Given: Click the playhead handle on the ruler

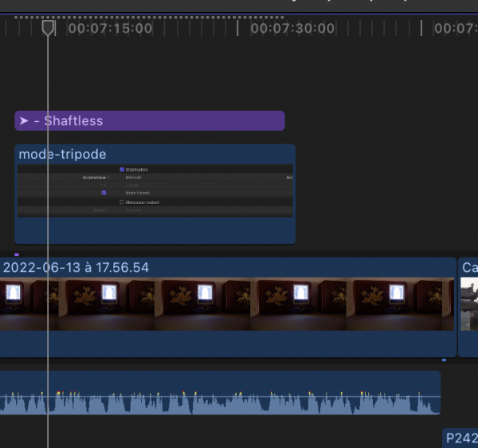Looking at the screenshot, I should click(49, 28).
